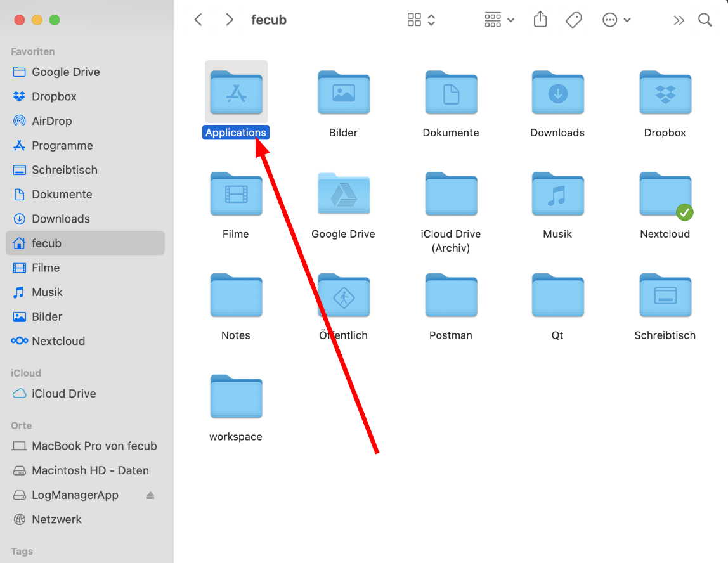Image resolution: width=728 pixels, height=563 pixels.
Task: Go back with the left chevron
Action: click(x=198, y=20)
